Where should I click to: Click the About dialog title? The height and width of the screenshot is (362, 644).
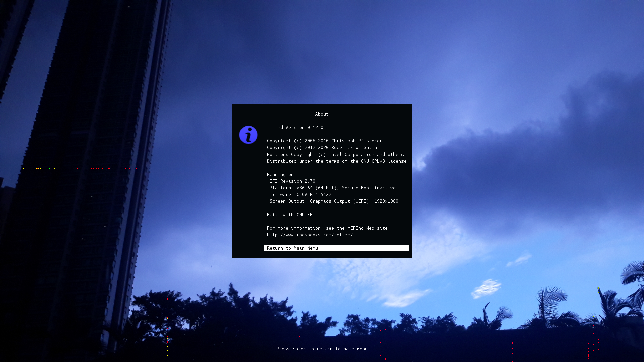click(322, 114)
